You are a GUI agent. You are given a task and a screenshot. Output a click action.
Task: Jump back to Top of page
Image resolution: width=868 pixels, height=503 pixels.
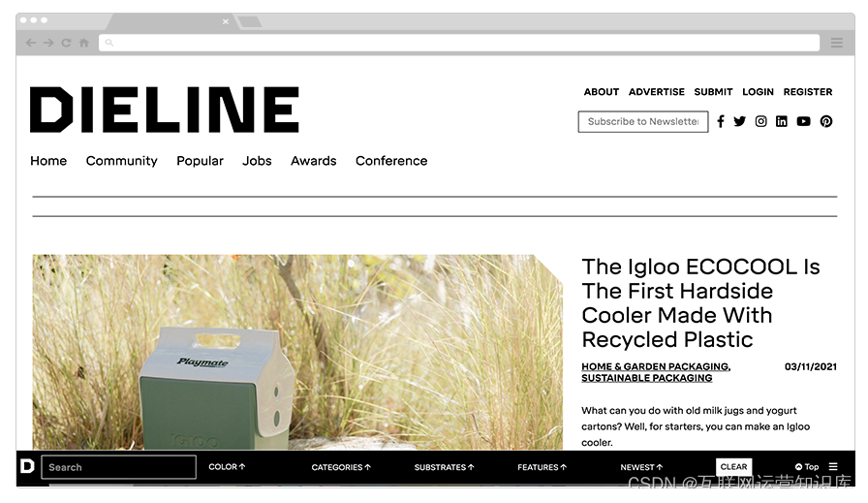807,467
